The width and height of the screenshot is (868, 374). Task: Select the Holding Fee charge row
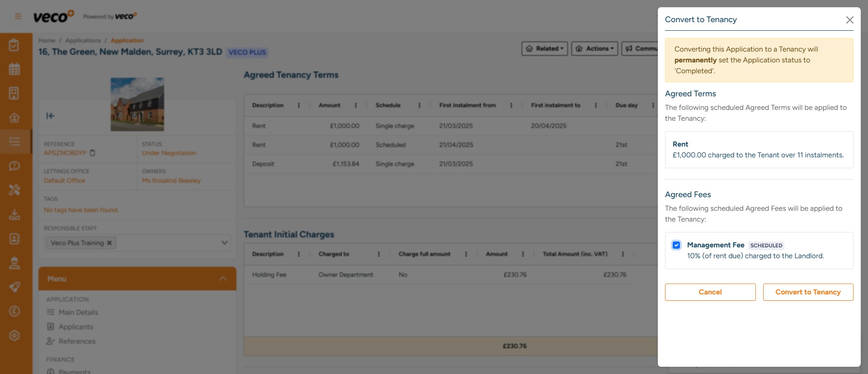[439, 275]
